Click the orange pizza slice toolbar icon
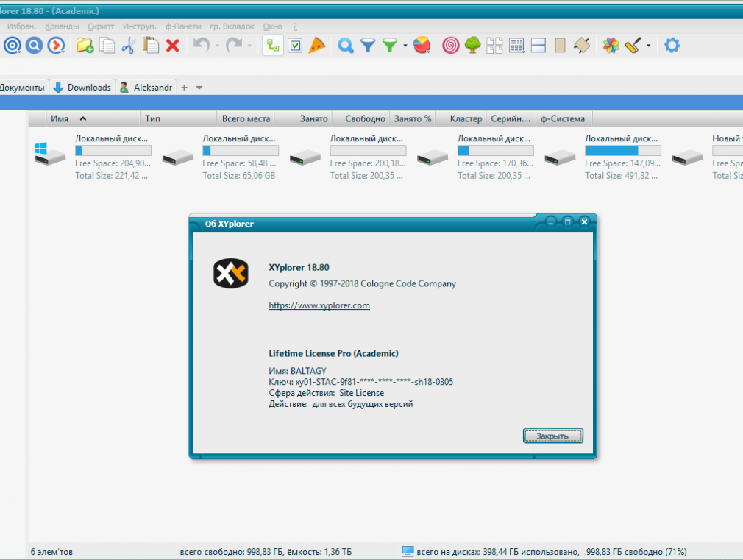The height and width of the screenshot is (560, 743). (x=316, y=46)
